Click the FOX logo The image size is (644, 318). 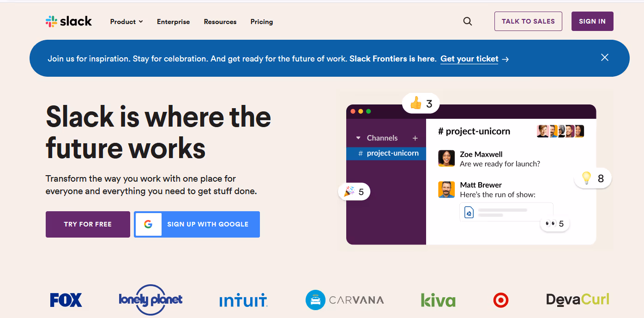click(x=66, y=300)
